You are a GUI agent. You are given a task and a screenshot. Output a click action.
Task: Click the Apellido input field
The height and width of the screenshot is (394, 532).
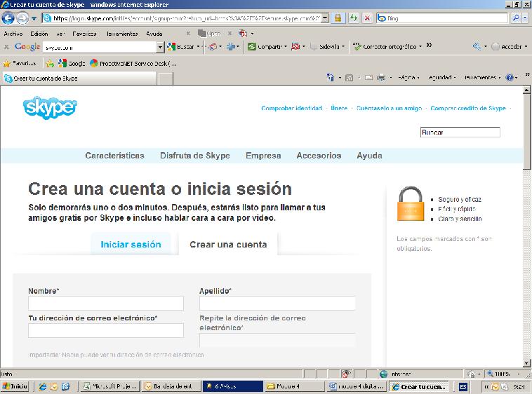(x=277, y=303)
